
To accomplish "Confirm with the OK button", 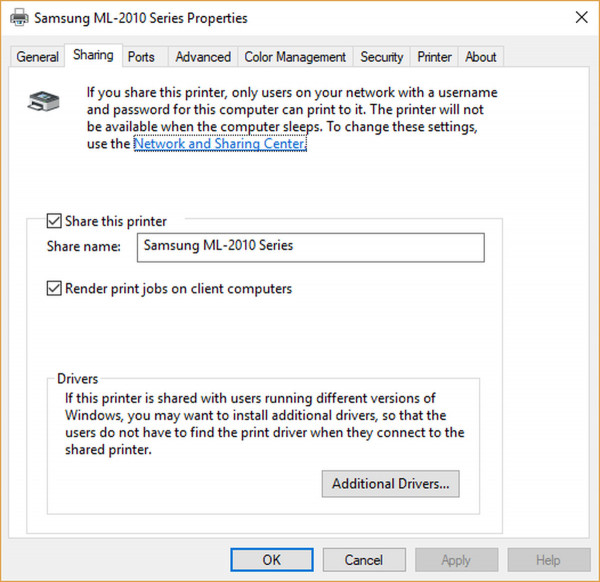I will [272, 560].
